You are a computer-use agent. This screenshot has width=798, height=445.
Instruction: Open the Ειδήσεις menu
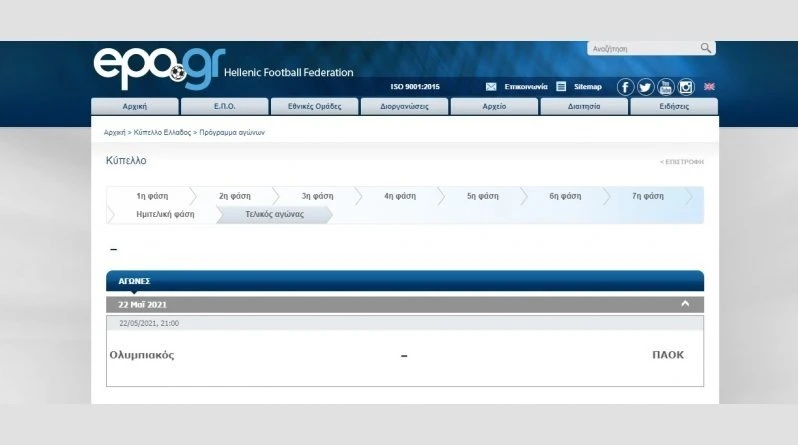click(x=674, y=106)
